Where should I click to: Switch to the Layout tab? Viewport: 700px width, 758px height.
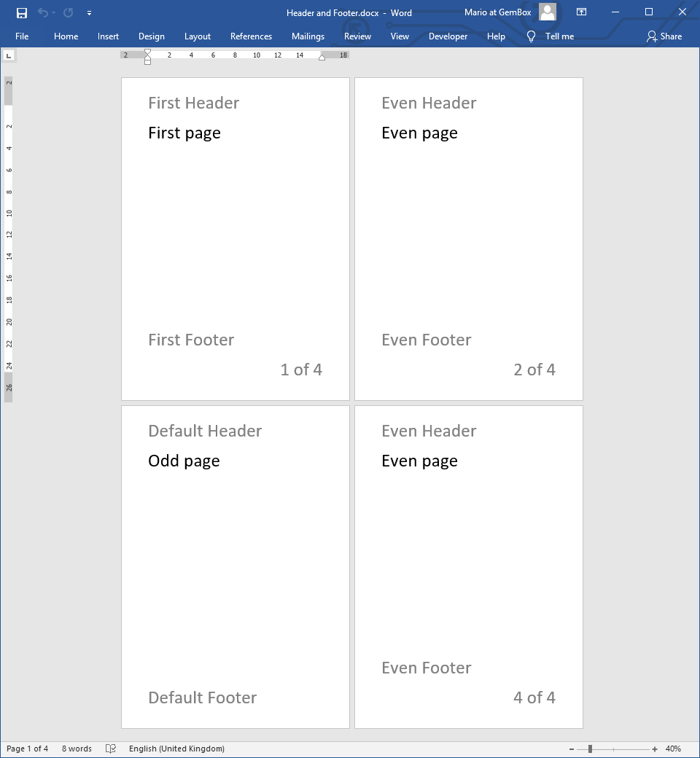click(x=197, y=36)
